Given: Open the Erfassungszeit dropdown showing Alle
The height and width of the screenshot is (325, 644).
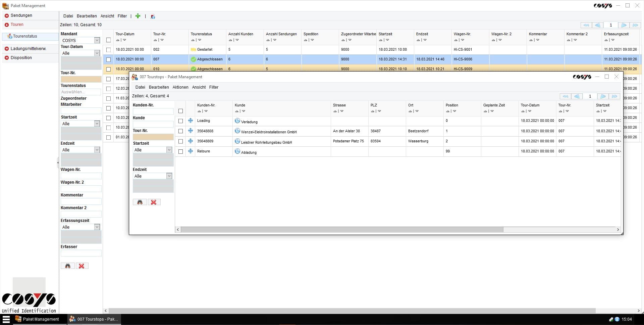Looking at the screenshot, I should tap(97, 227).
